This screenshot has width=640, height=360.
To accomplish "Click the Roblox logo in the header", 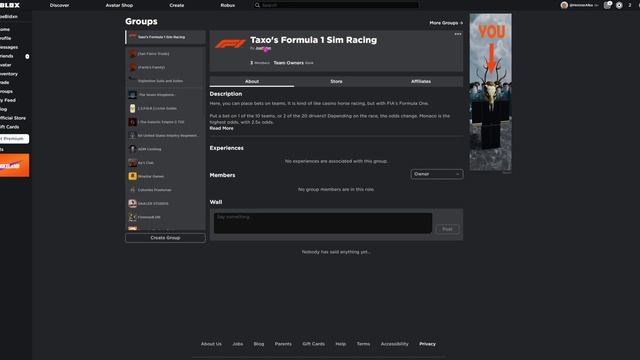I will [x=9, y=5].
